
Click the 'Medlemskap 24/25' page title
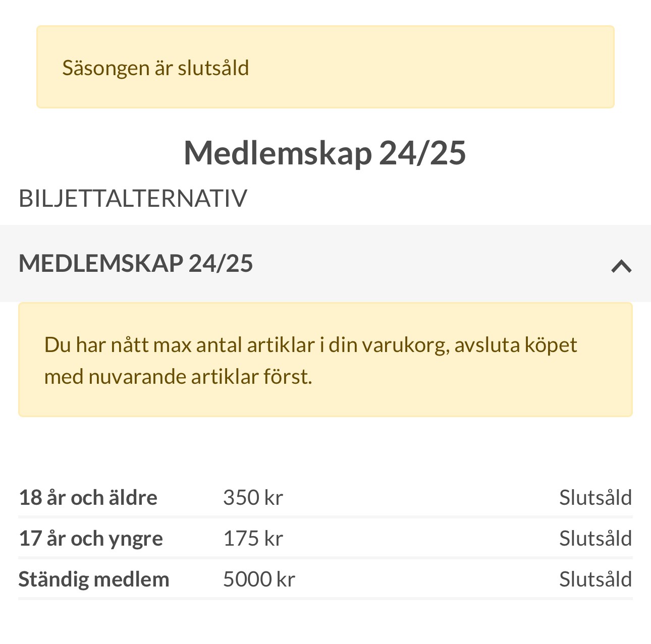tap(325, 153)
